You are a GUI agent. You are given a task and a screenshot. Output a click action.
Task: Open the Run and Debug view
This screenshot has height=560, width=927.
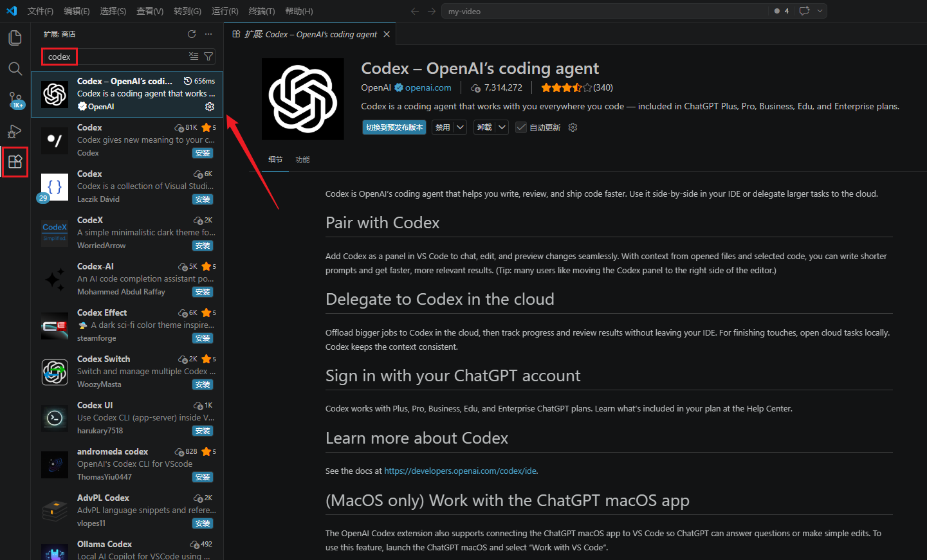click(x=15, y=131)
